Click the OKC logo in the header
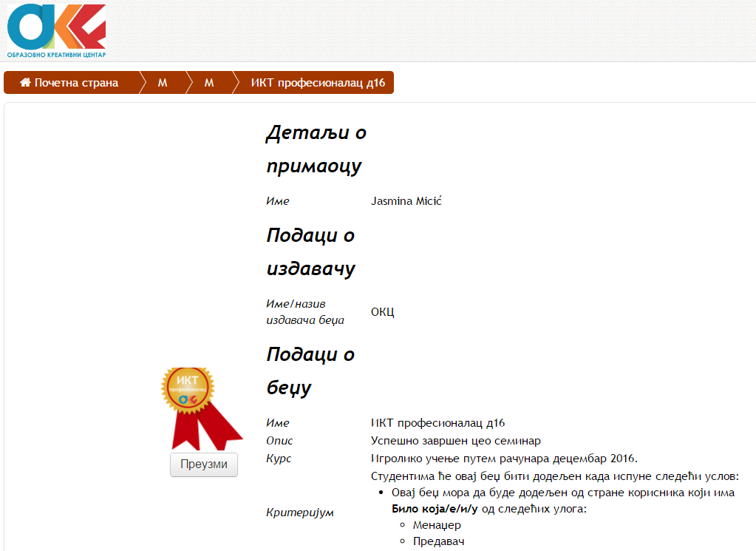The width and height of the screenshot is (756, 551). coord(57,31)
